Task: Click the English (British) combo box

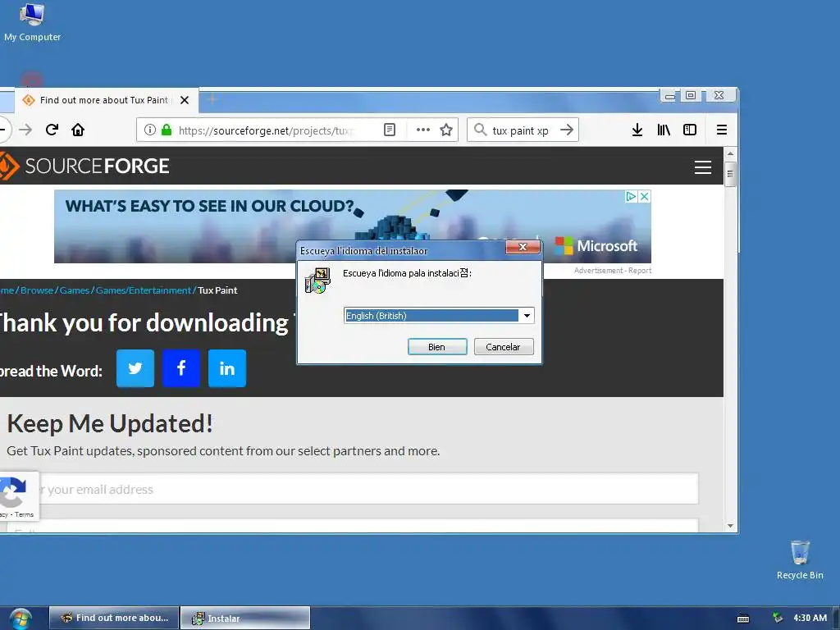Action: tap(439, 316)
